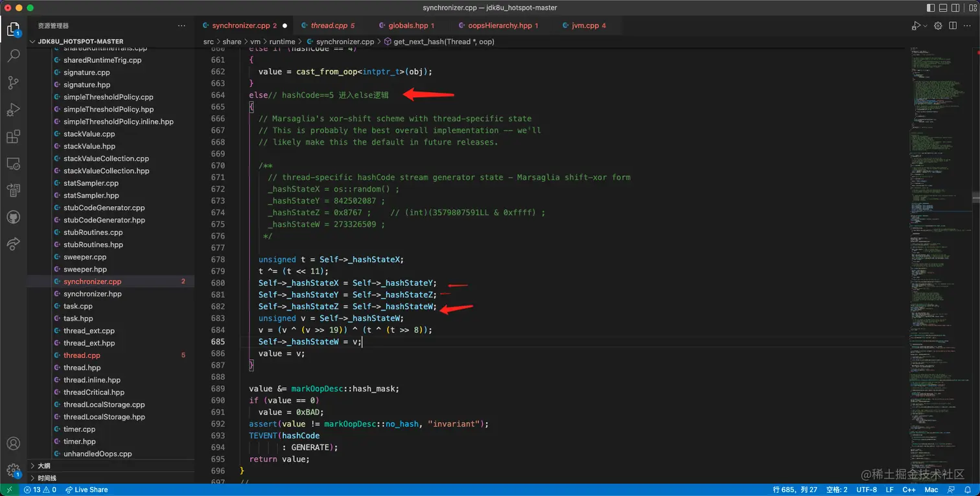980x496 pixels.
Task: Open threadLocalStorage.hpp file
Action: point(110,417)
